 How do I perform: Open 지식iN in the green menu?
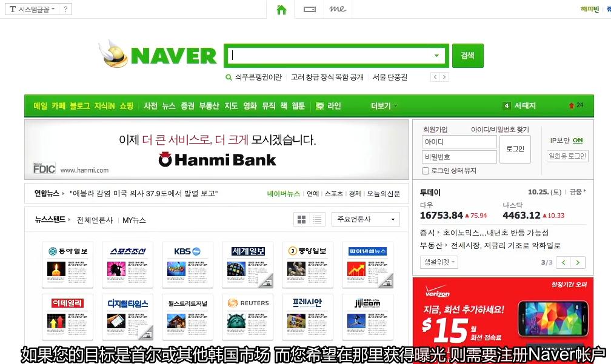click(x=104, y=106)
